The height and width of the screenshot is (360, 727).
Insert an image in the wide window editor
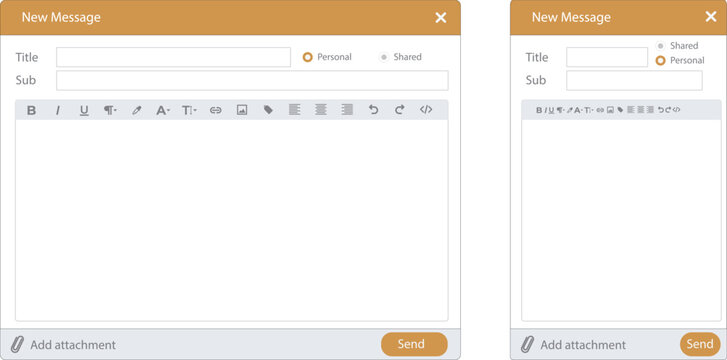pos(242,110)
